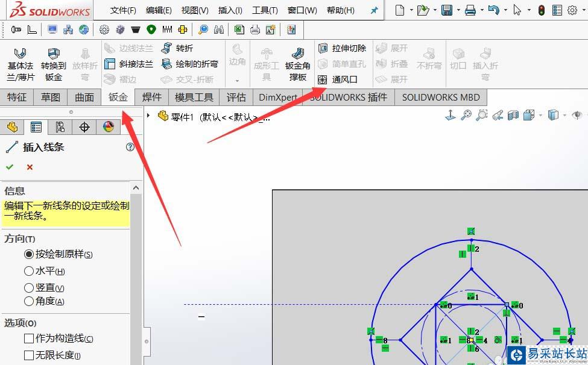The height and width of the screenshot is (365, 588).
Task: Click the pin icon beside the Help menu
Action: tap(375, 10)
